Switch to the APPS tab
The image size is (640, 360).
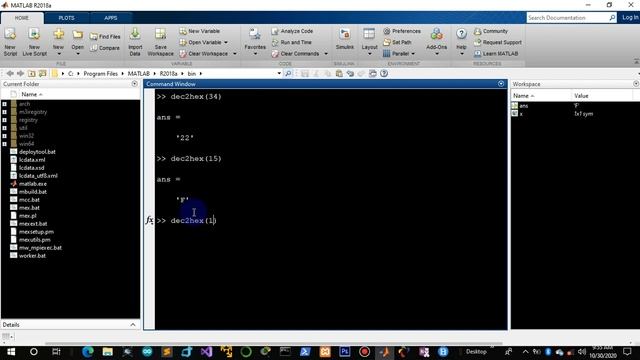(111, 18)
